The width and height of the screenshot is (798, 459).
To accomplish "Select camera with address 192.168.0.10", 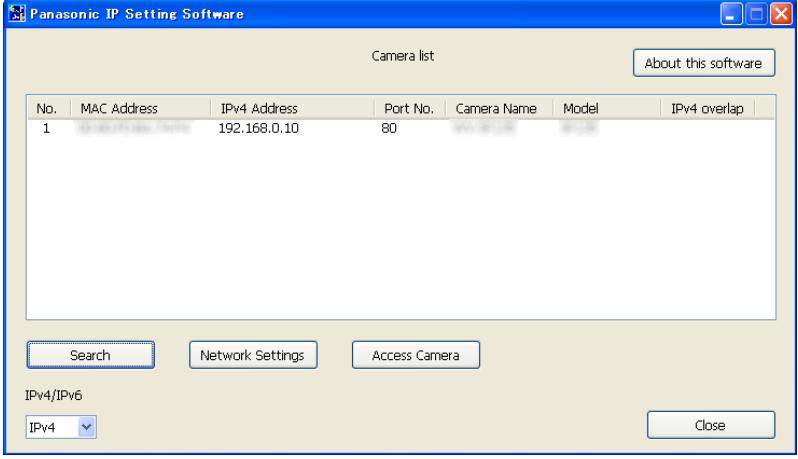I will pyautogui.click(x=259, y=128).
